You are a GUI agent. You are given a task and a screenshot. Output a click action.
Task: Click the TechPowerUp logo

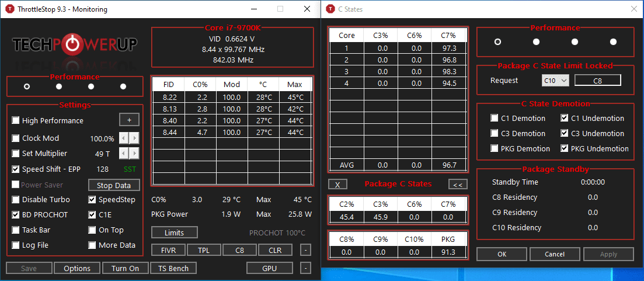pyautogui.click(x=75, y=44)
